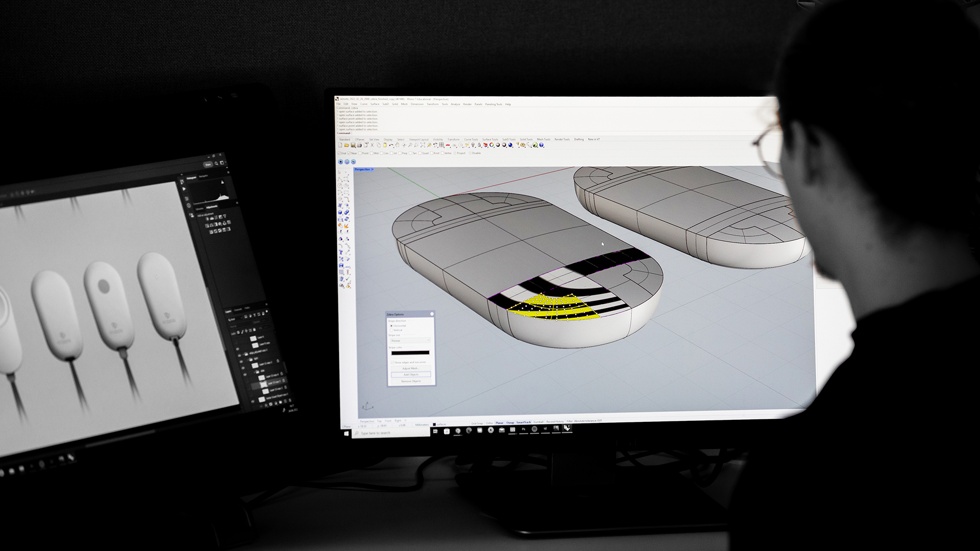Viewport: 980px width, 551px height.
Task: Enable the Quad osnap checkbox
Action: tap(420, 153)
